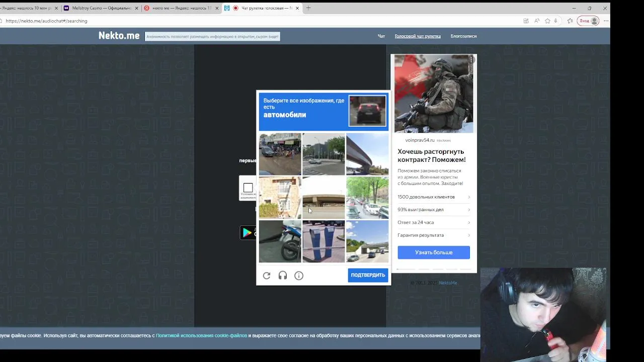Open captcha help via the info icon
This screenshot has width=644, height=362.
tap(299, 276)
